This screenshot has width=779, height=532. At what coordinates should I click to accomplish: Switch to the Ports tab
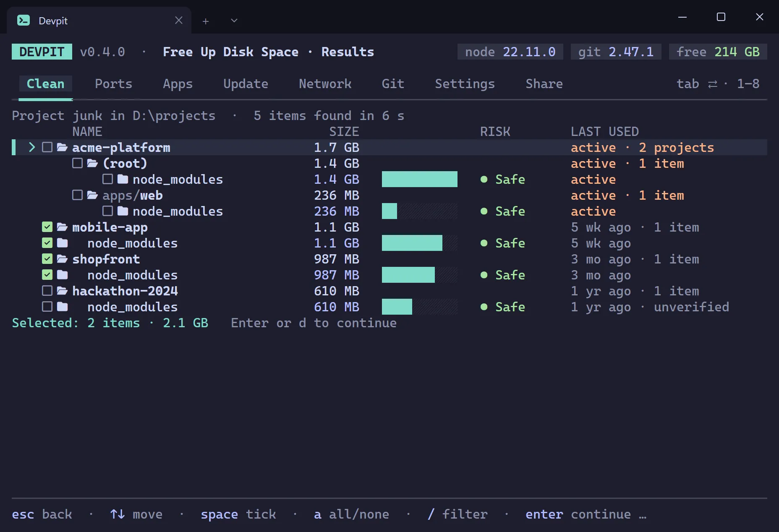[x=113, y=84]
